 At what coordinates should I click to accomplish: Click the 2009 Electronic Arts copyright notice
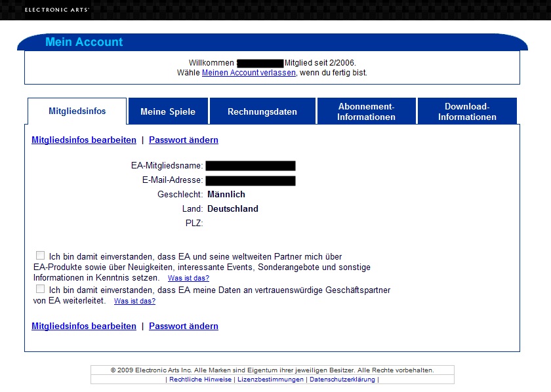(x=272, y=370)
